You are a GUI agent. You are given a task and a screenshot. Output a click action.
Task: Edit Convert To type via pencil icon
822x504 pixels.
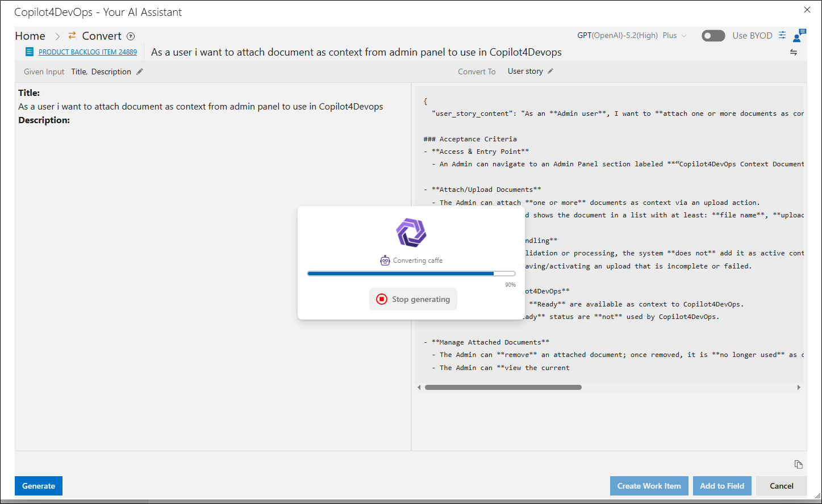(550, 71)
